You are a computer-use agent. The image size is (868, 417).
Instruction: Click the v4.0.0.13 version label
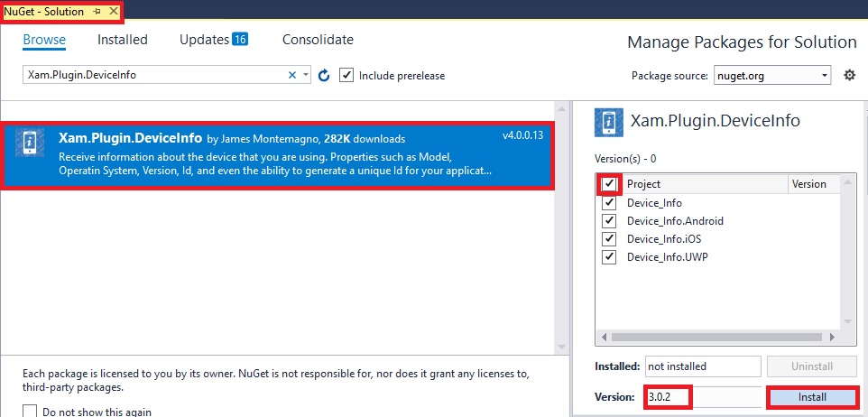tap(523, 135)
